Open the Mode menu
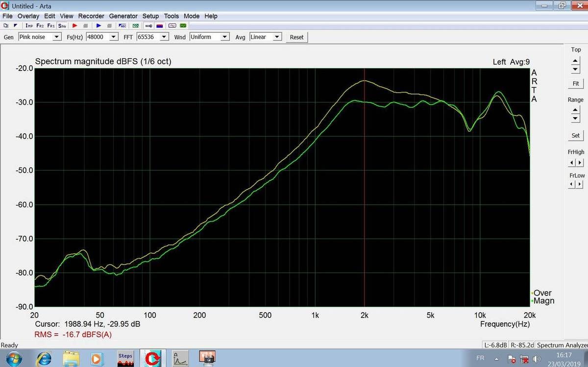588x367 pixels. pos(192,16)
